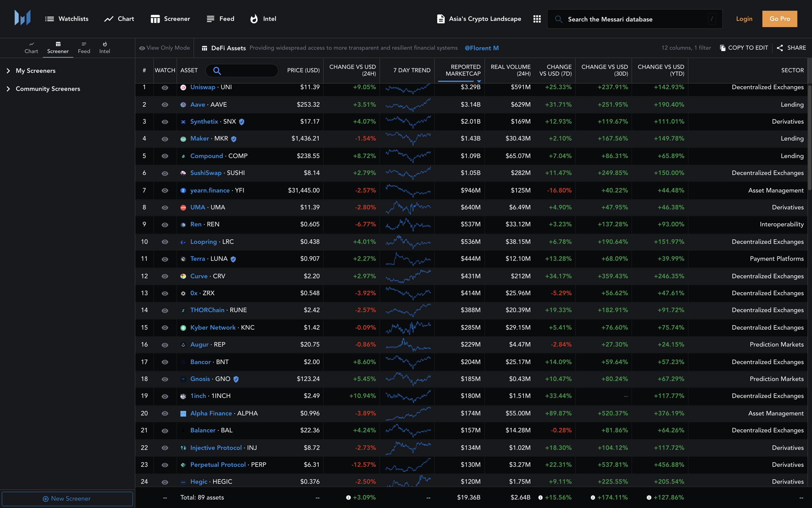Click the Perpetual Protocol token logo
Image resolution: width=812 pixels, height=508 pixels.
[x=183, y=465]
